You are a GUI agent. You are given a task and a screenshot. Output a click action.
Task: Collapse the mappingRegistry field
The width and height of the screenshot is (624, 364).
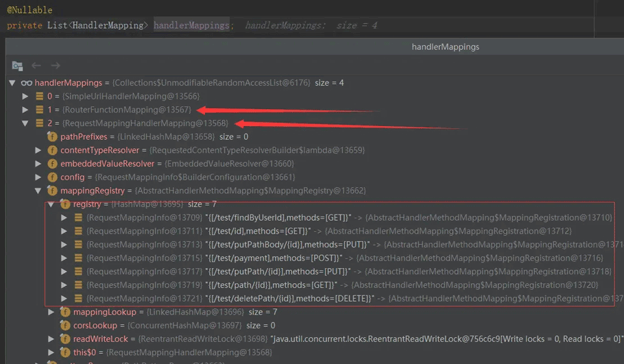pos(38,191)
